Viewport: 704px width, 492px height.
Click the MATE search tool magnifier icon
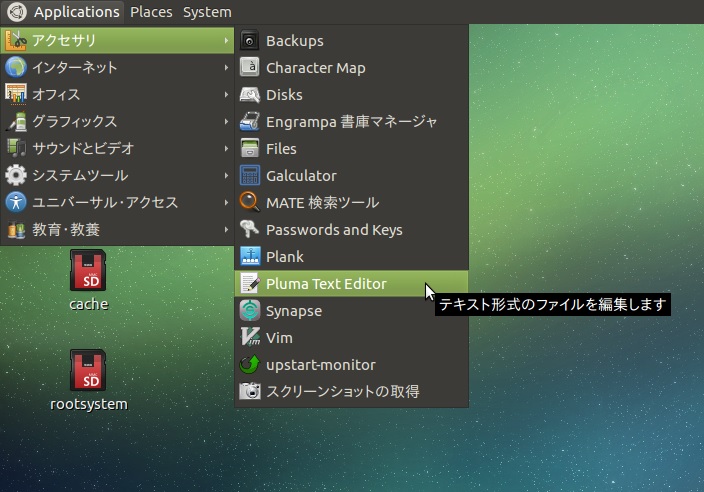250,202
